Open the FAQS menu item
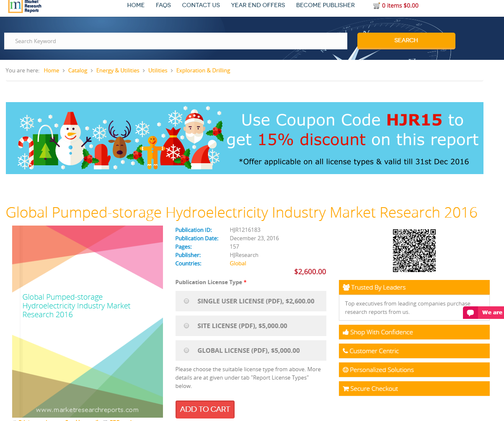504x421 pixels. [x=163, y=5]
